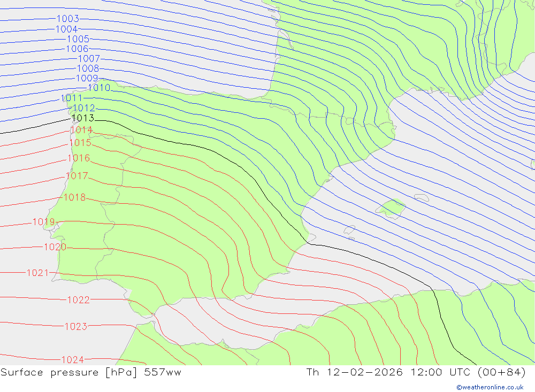Click the 1003 isobar label
535x392 pixels.
click(68, 18)
